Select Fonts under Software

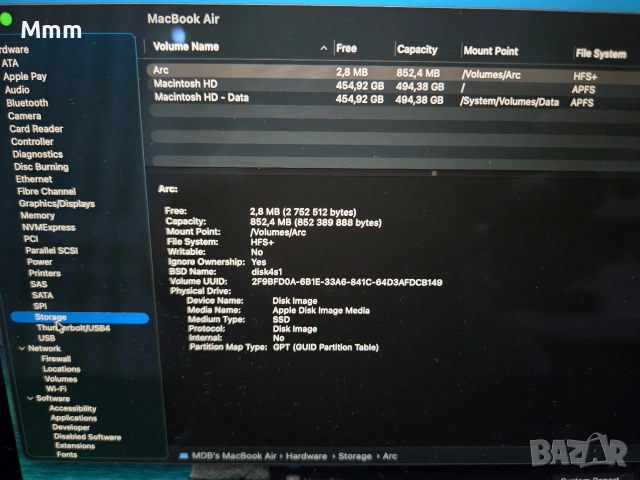pos(67,454)
